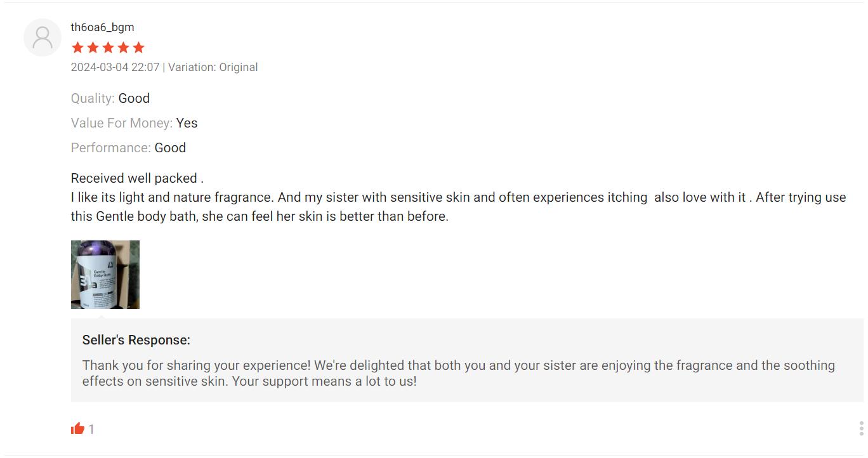Click the fourth rating star
The image size is (868, 458).
[123, 48]
